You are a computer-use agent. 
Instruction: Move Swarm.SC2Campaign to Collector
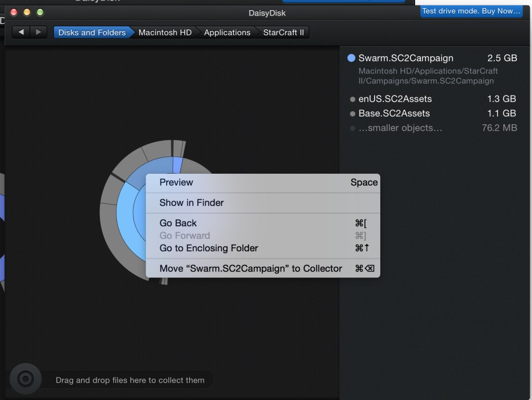(x=263, y=268)
